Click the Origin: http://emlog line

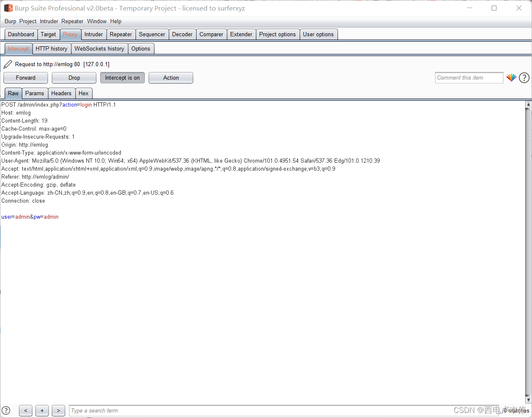25,145
